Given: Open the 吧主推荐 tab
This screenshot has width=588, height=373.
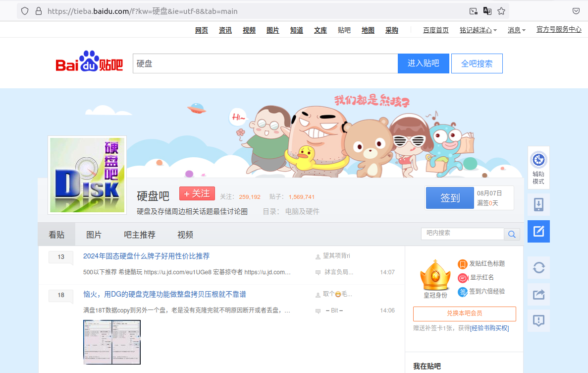Looking at the screenshot, I should 140,235.
